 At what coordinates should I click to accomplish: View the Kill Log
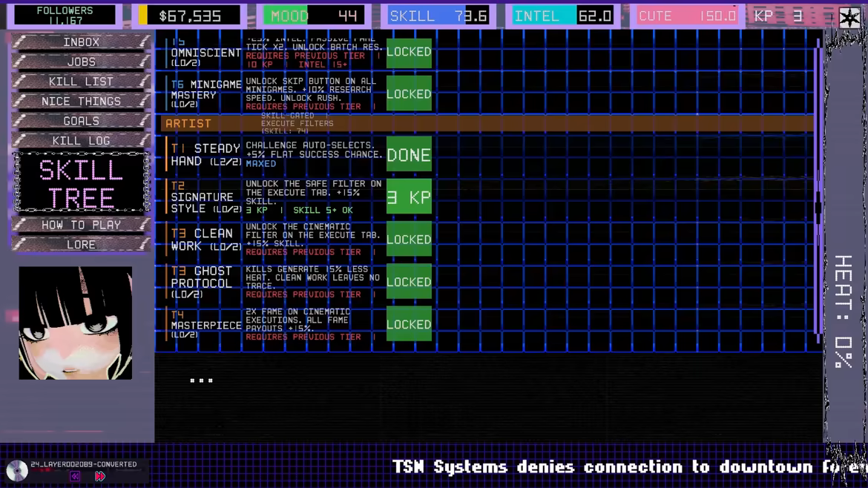pos(82,140)
